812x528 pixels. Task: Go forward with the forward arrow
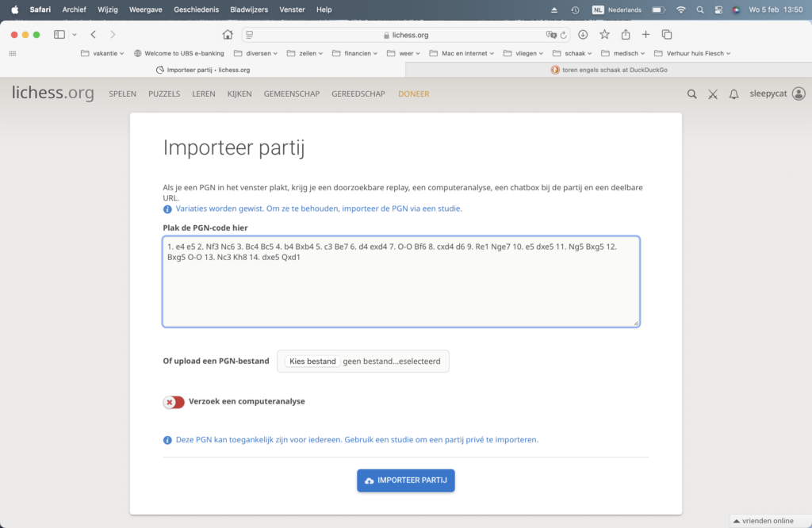point(113,35)
